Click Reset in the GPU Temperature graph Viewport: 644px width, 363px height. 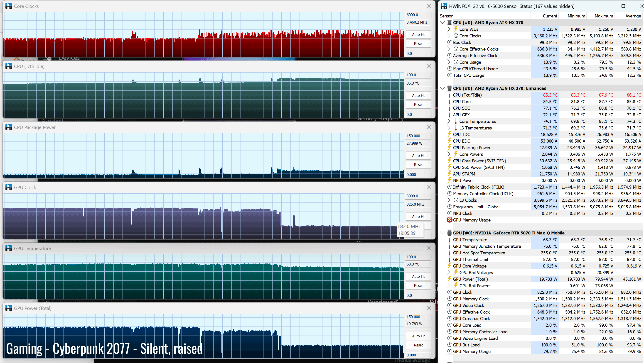[x=418, y=285]
